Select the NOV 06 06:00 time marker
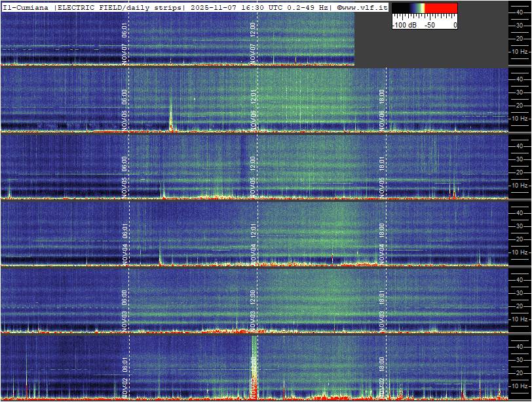 pyautogui.click(x=124, y=108)
